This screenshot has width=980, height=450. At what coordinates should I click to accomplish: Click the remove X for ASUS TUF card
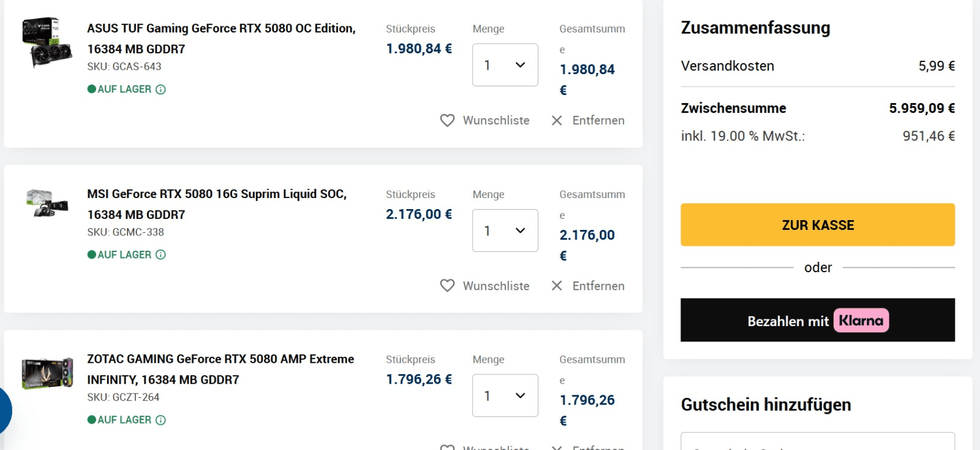point(557,121)
